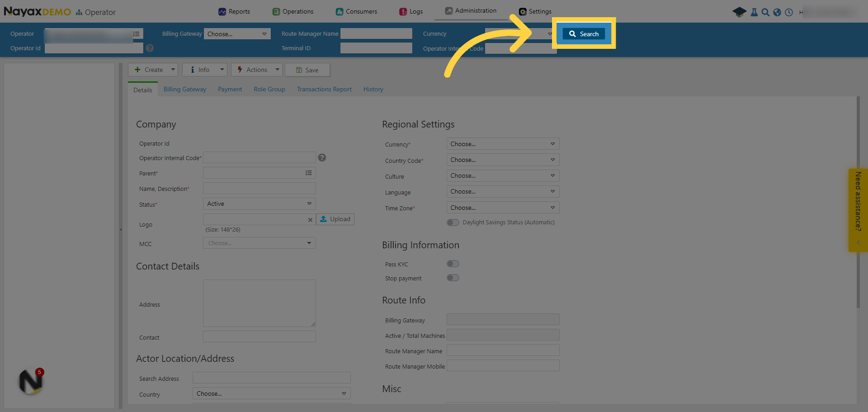Click the vertical scrollbar of details panel
This screenshot has width=868, height=412.
tap(858, 202)
